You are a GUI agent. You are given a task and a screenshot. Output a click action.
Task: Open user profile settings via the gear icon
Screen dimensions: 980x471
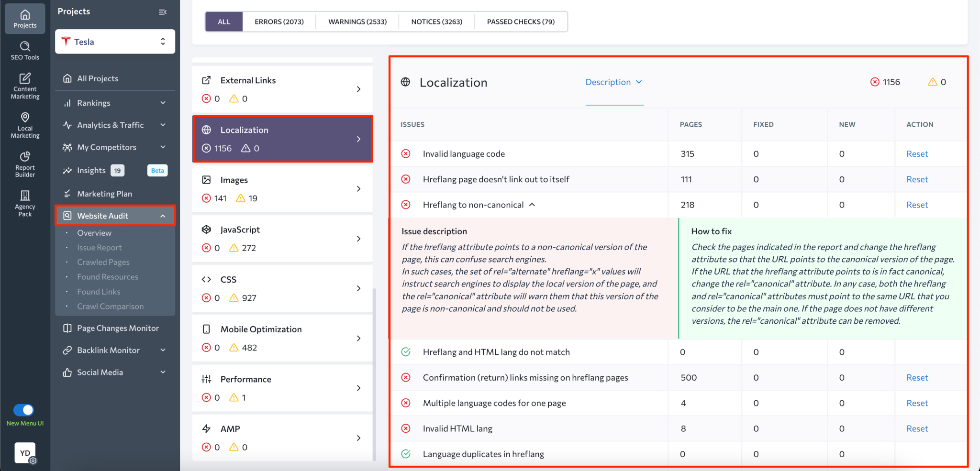pyautogui.click(x=33, y=461)
